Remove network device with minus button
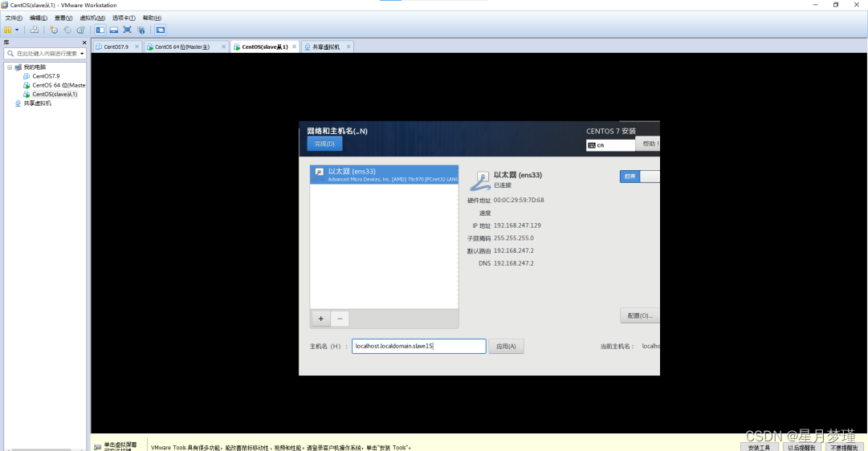 coord(340,319)
